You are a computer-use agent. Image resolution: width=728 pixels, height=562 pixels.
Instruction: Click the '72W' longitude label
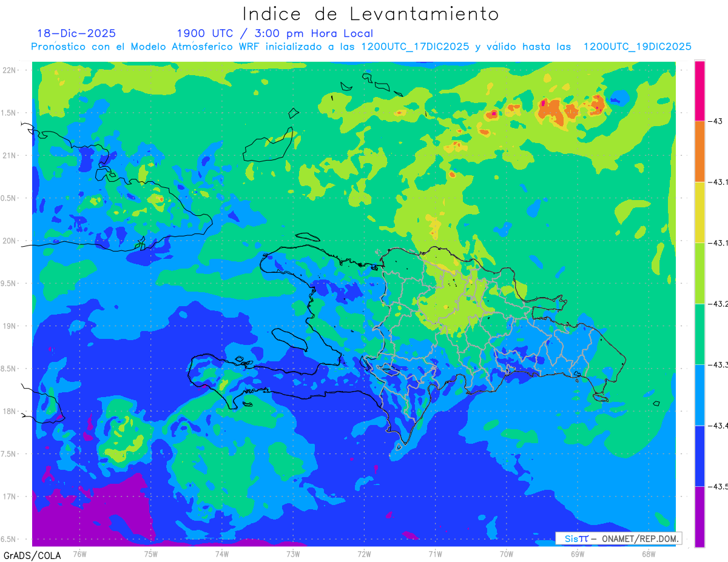click(x=364, y=554)
